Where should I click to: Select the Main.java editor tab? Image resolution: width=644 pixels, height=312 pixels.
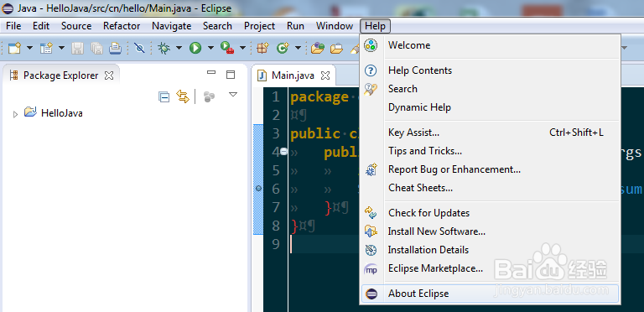click(x=293, y=75)
